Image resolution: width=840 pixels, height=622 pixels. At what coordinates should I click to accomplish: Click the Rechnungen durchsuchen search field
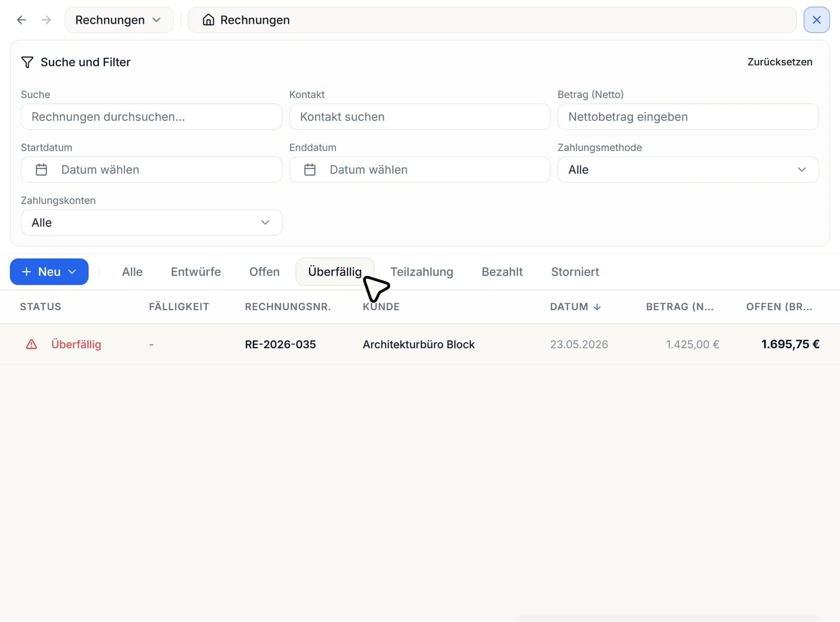[151, 117]
